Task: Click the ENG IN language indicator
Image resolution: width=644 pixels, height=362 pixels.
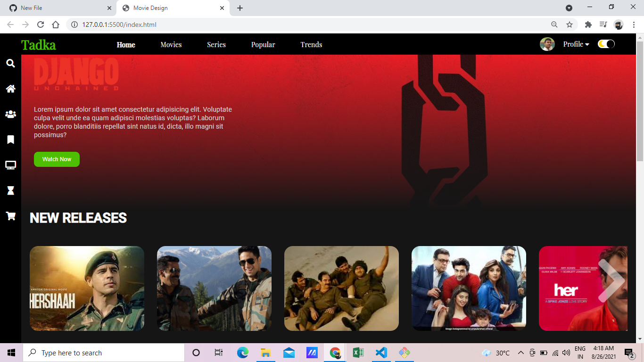Action: pos(580,353)
